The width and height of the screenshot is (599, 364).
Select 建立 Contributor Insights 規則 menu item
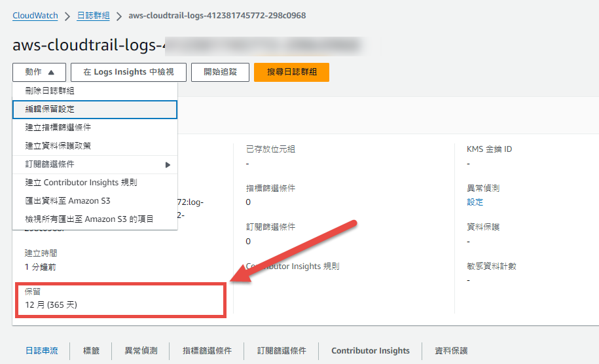[x=95, y=183]
